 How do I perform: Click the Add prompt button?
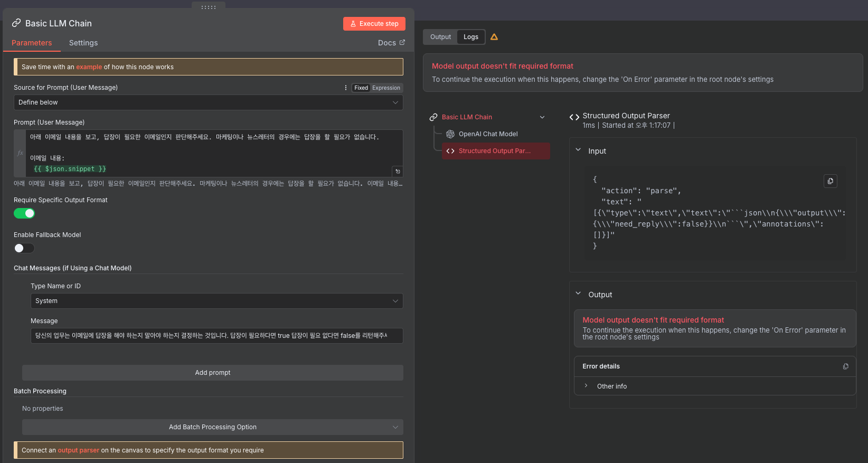pyautogui.click(x=212, y=373)
